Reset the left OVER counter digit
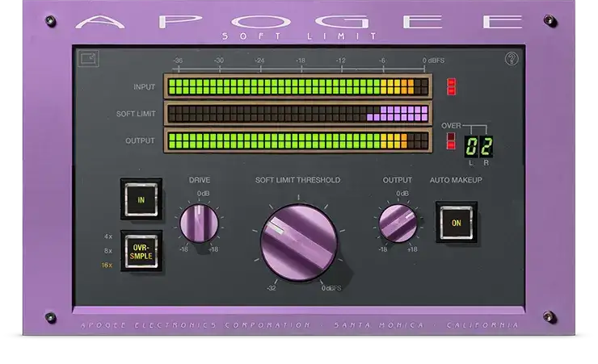This screenshot has width=598, height=364. coord(471,147)
